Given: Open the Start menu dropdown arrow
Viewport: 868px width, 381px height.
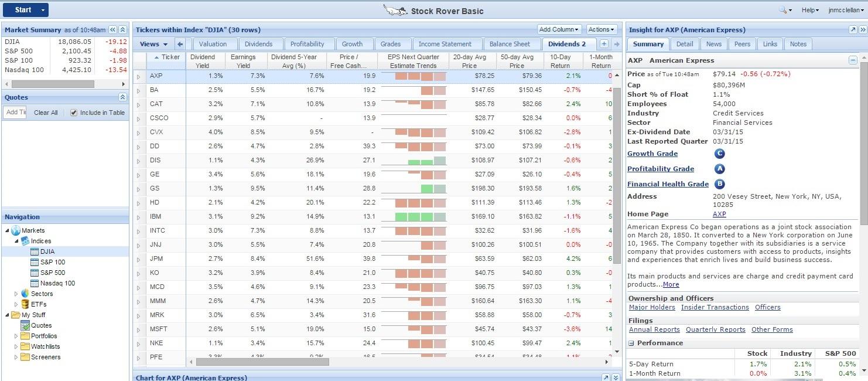Looking at the screenshot, I should point(43,10).
